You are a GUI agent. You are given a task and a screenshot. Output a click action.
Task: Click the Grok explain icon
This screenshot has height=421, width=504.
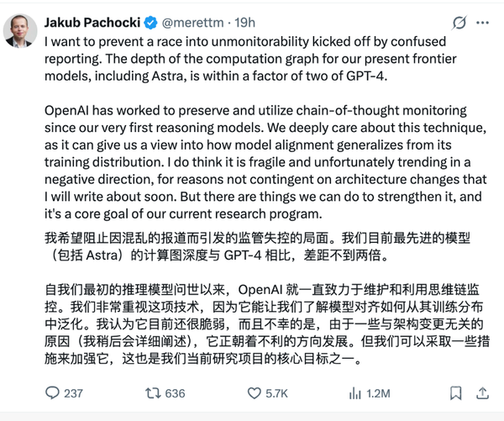click(x=459, y=23)
